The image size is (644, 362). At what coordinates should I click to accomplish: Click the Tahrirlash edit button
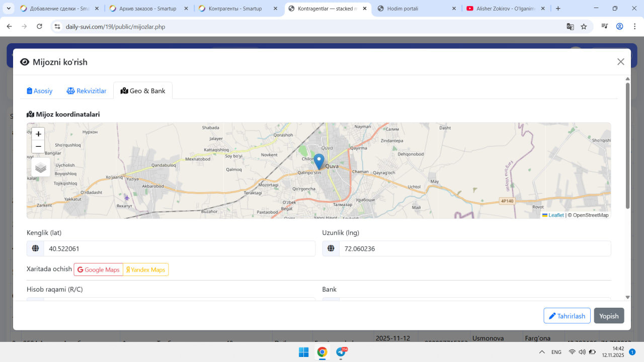567,316
